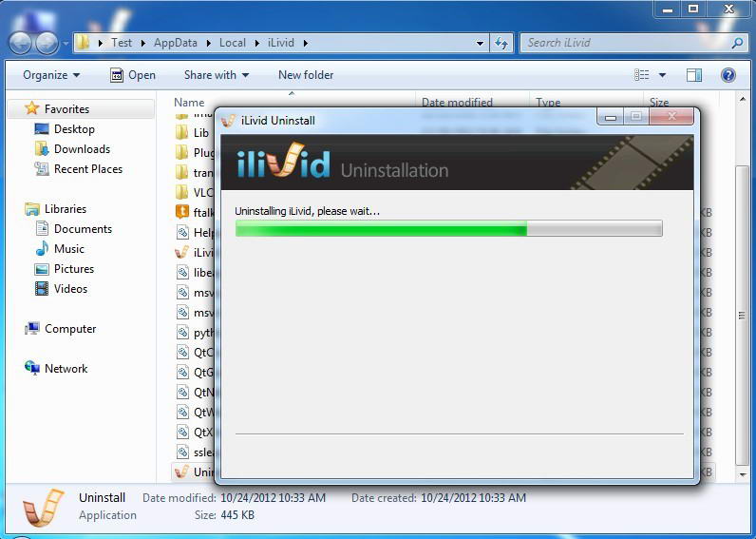Open the Organize menu

[x=51, y=75]
